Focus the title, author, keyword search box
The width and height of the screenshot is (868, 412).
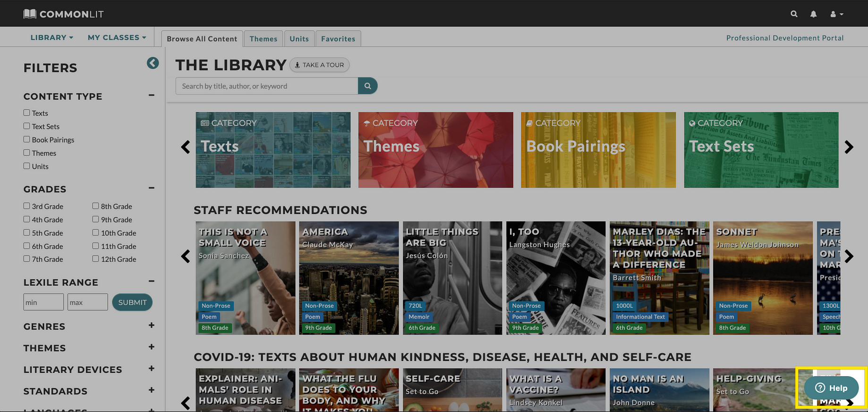point(267,86)
